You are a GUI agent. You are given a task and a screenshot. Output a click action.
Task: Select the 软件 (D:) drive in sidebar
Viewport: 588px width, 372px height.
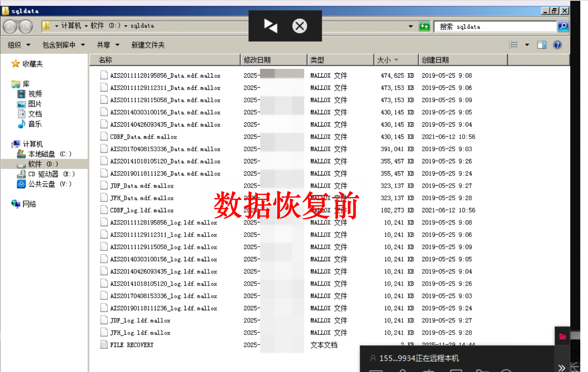click(37, 164)
